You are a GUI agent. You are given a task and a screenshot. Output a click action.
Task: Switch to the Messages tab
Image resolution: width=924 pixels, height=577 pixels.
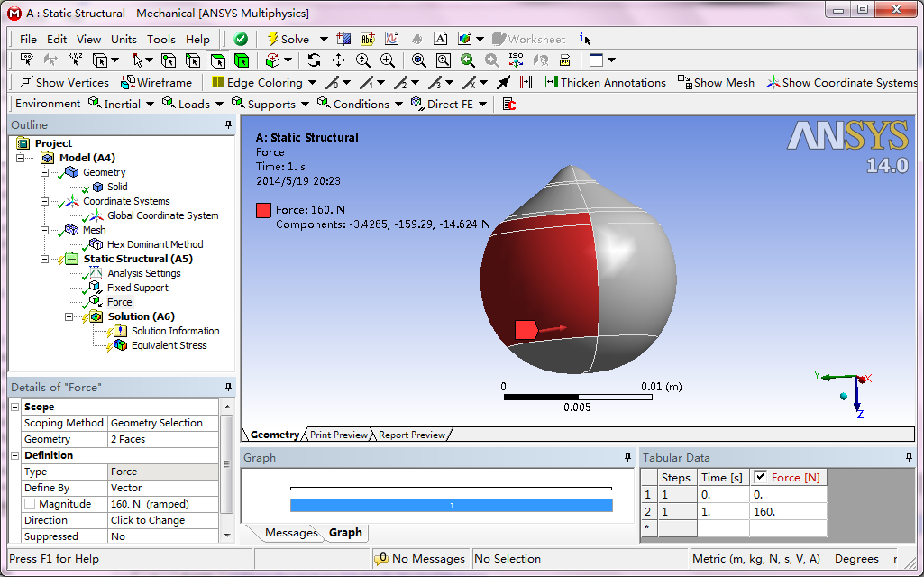pyautogui.click(x=290, y=532)
